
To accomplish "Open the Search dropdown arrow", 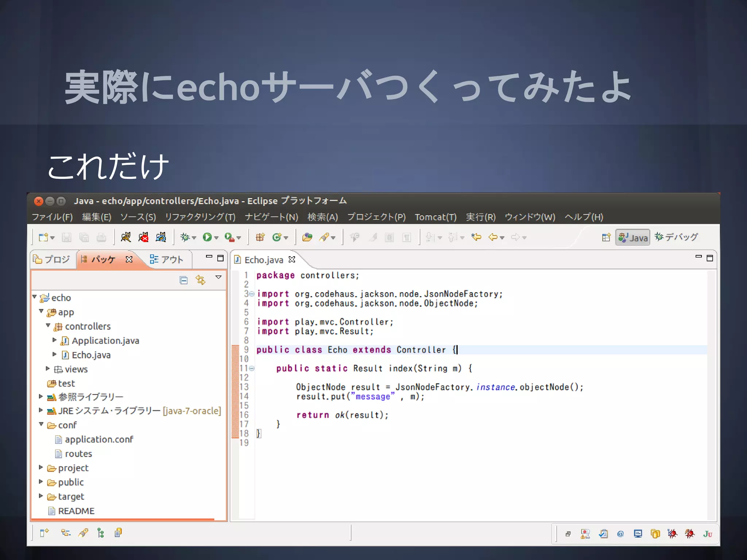I will click(x=333, y=238).
